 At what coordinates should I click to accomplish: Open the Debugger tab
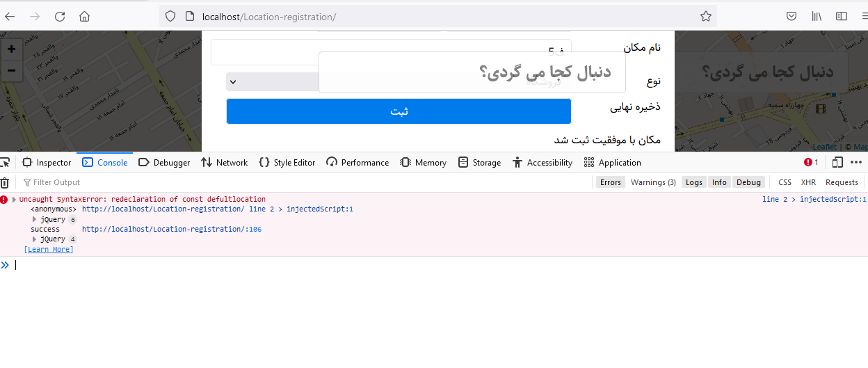(164, 162)
